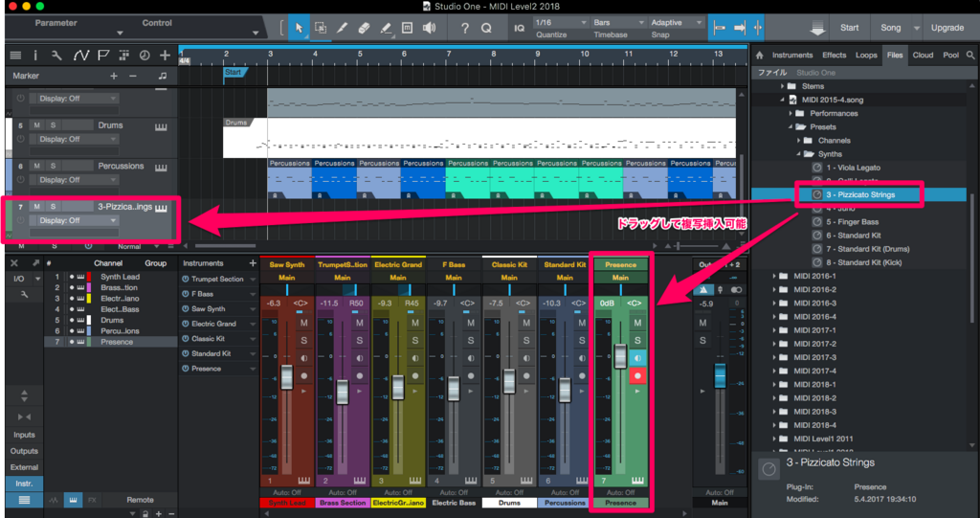The width and height of the screenshot is (980, 518).
Task: Mute the 3-Pizzica..ings track
Action: click(x=37, y=207)
